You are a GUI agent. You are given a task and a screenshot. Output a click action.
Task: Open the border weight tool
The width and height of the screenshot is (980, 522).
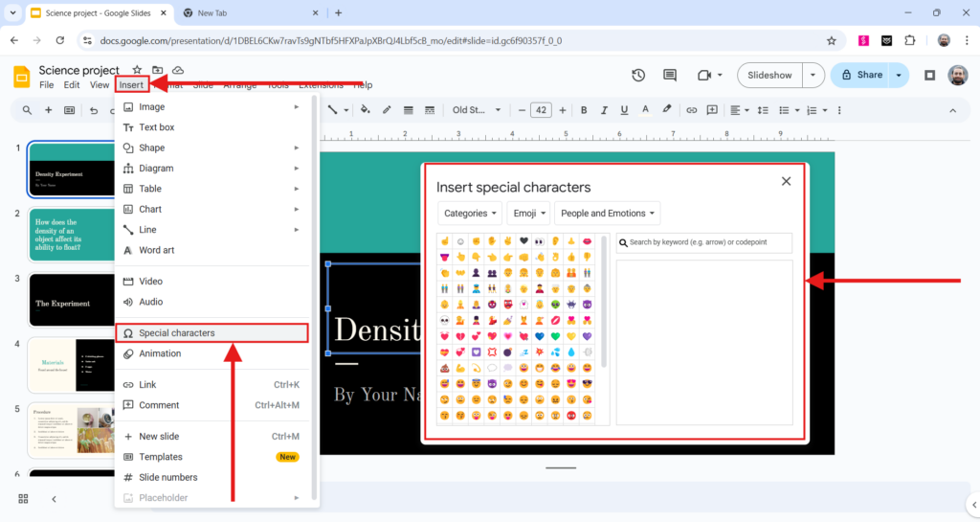click(408, 111)
